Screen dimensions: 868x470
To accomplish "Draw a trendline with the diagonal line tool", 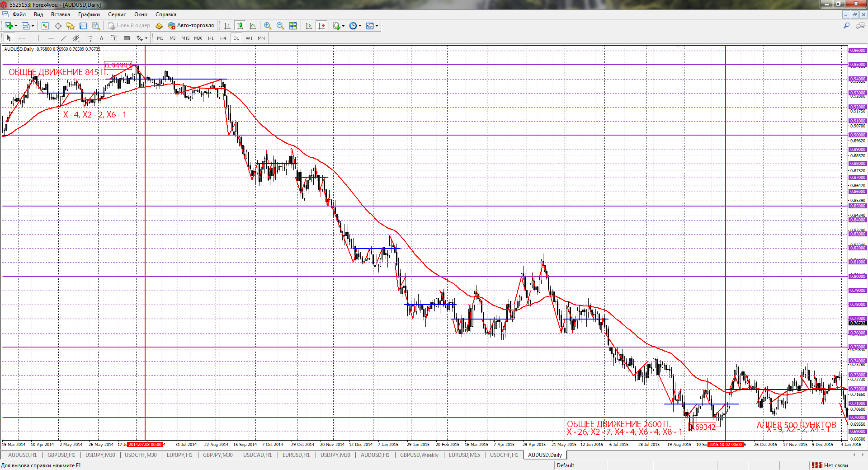I will [64, 38].
